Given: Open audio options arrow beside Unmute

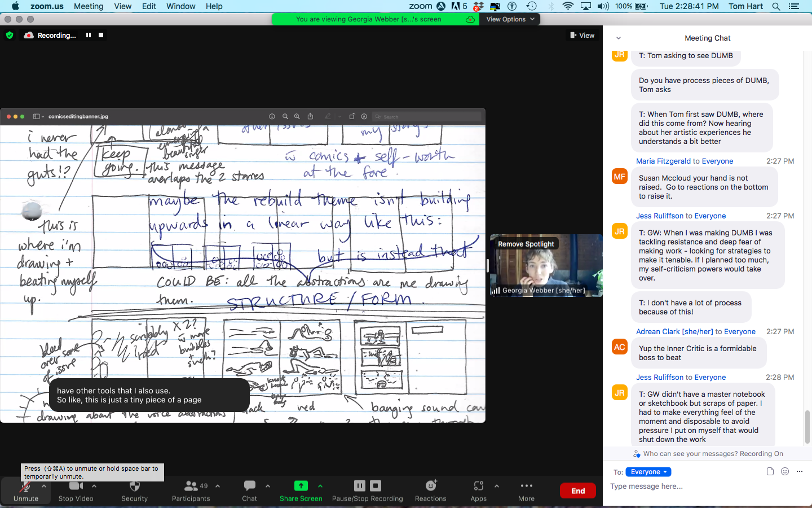Looking at the screenshot, I should pyautogui.click(x=43, y=485).
